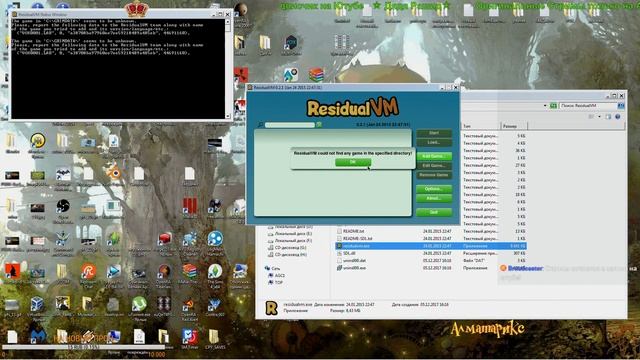Click the blue sphere bubbles desktop shortcut
The width and height of the screenshot is (640, 360).
click(x=215, y=238)
